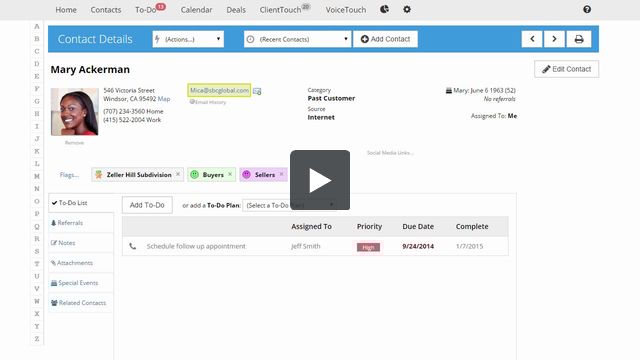Switch to the Referrals tab

[x=81, y=223]
